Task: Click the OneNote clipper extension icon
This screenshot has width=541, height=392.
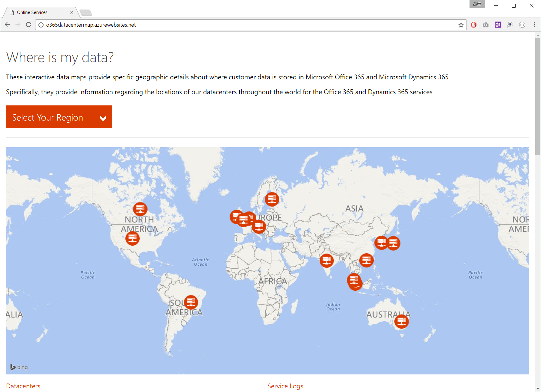Action: click(498, 25)
